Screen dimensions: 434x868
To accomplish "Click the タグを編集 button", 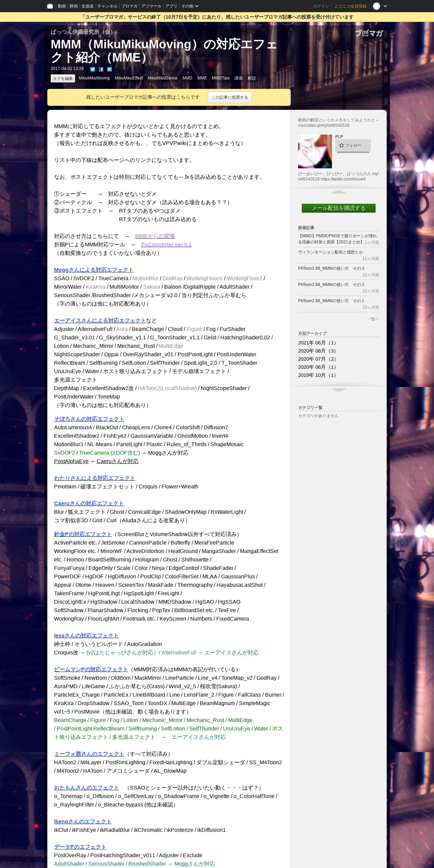I will pyautogui.click(x=63, y=78).
